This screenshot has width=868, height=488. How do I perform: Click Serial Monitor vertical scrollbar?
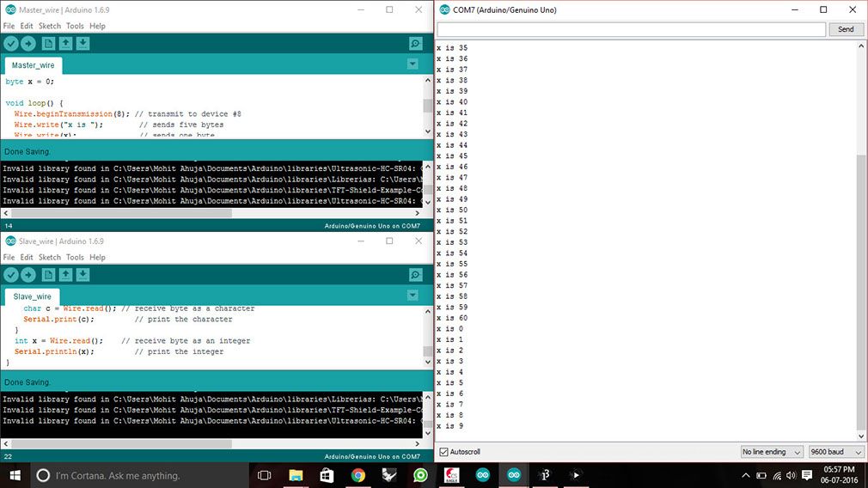click(x=861, y=241)
